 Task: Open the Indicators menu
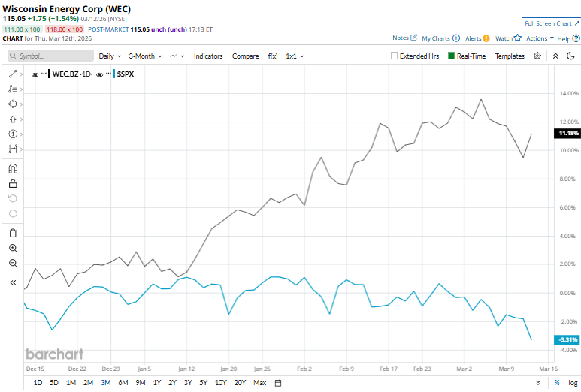(x=208, y=56)
